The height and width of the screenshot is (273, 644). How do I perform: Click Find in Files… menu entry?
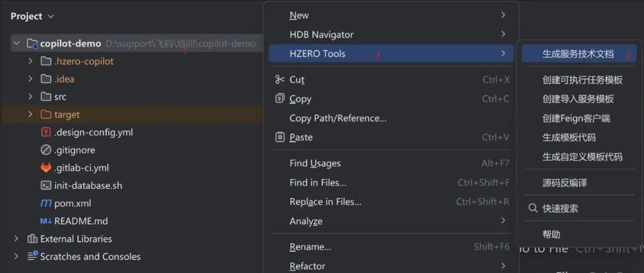point(318,182)
